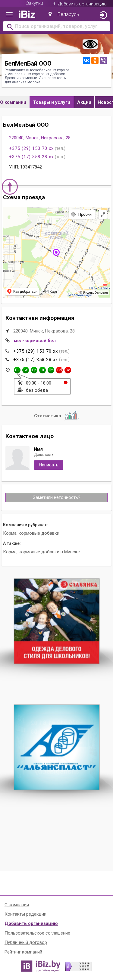Viewport: 113px width, 980px height.
Task: Select the Пн working day circle
Action: click(17, 370)
